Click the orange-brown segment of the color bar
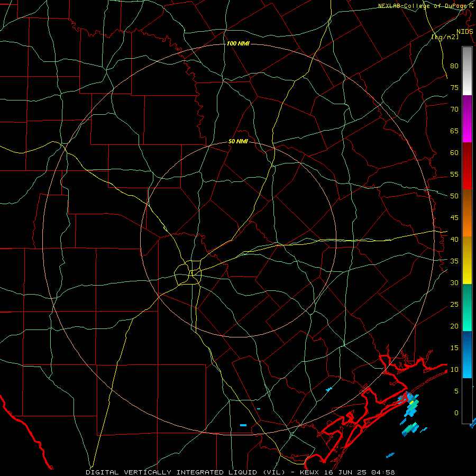This screenshot has height=476, width=476. [467, 213]
